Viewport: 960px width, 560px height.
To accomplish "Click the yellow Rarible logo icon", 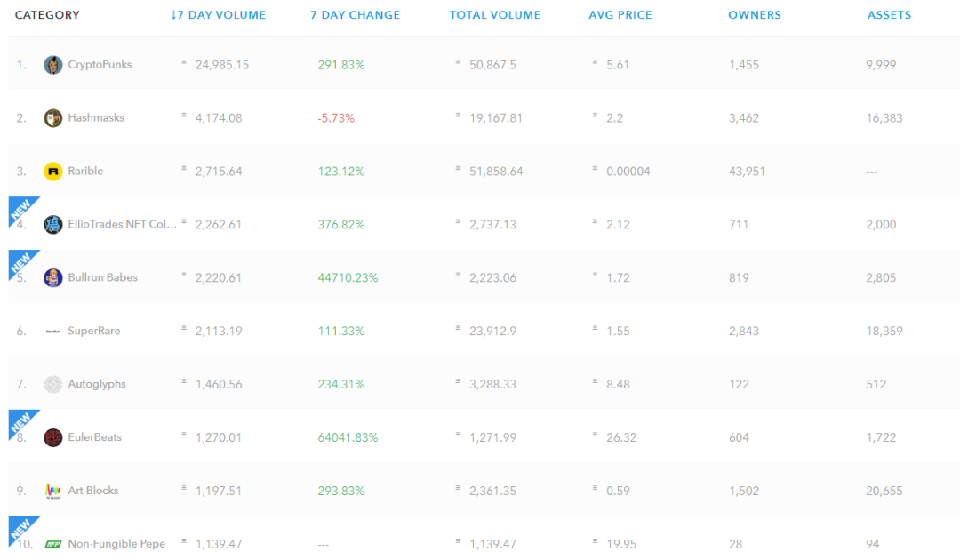I will (53, 172).
